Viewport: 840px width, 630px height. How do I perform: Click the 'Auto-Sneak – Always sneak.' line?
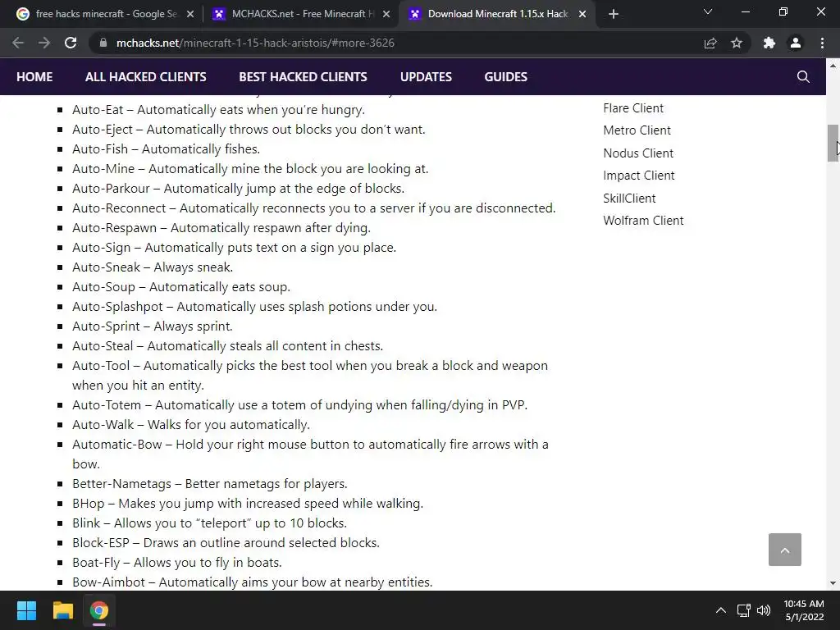[153, 267]
